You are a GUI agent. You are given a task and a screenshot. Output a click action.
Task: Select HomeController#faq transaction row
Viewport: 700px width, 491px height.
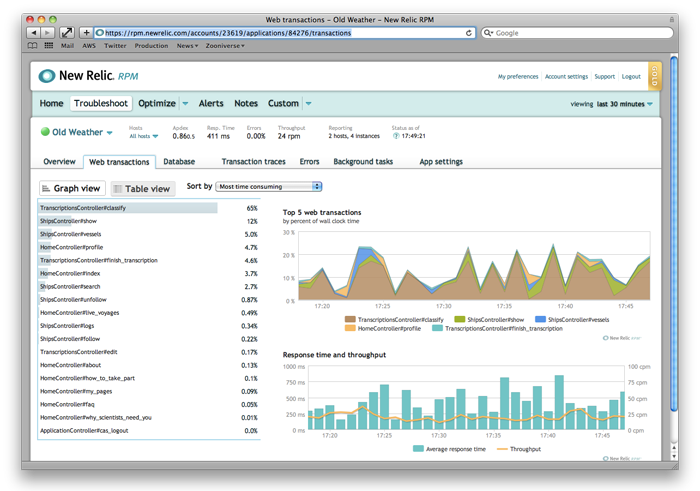149,404
